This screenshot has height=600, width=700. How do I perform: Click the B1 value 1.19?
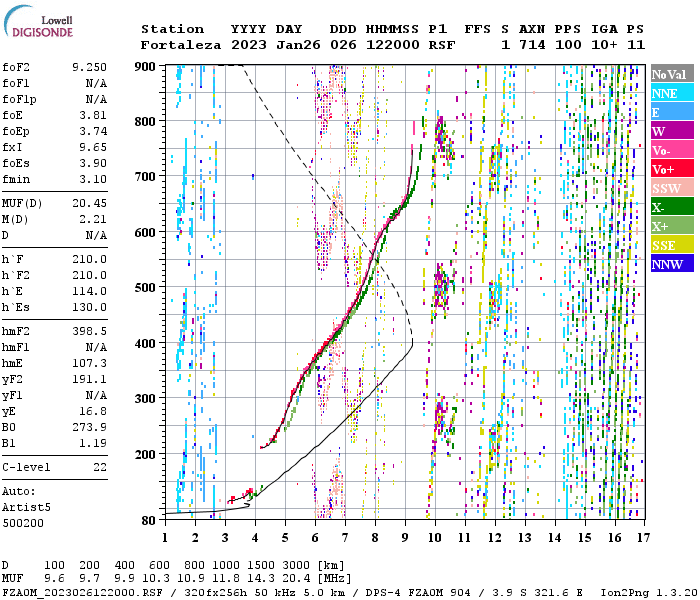(x=93, y=443)
